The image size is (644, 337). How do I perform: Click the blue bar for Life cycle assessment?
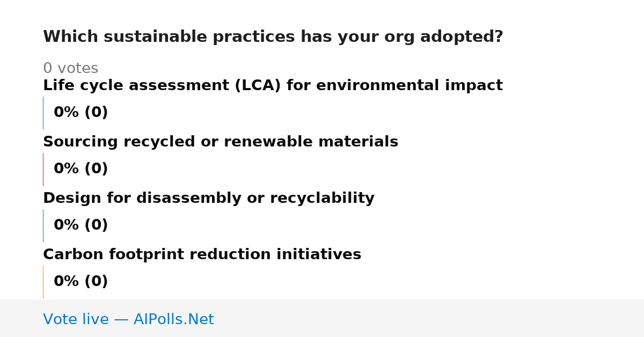(x=43, y=113)
